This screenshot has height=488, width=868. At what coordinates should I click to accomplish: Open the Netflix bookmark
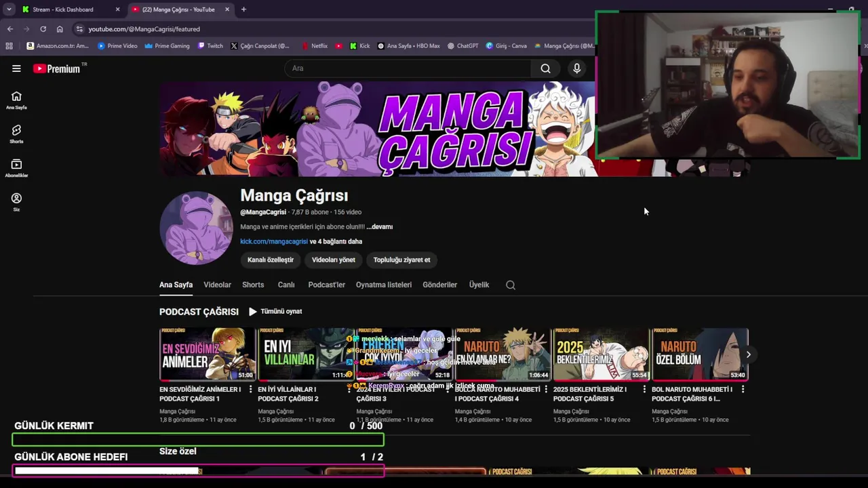(315, 46)
